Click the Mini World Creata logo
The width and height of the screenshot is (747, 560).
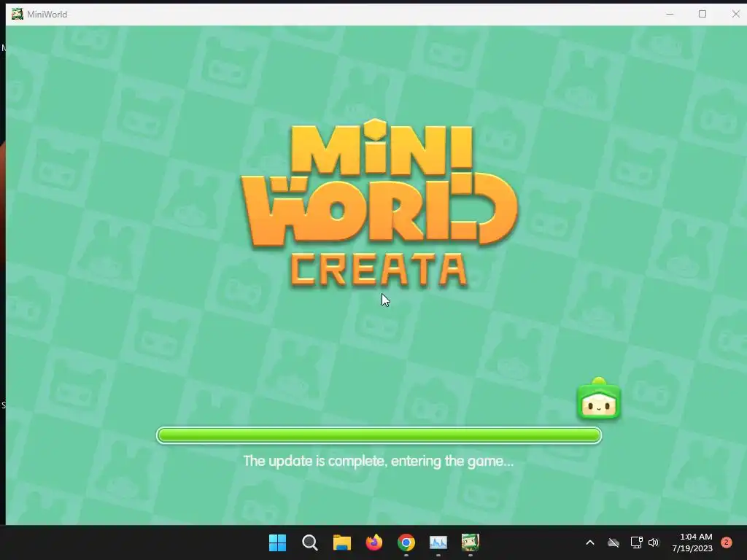(x=379, y=204)
